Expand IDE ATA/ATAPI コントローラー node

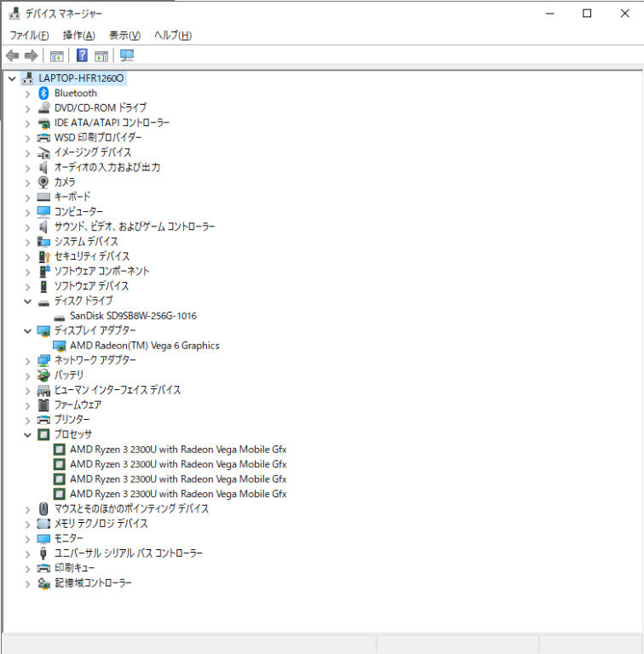click(27, 123)
